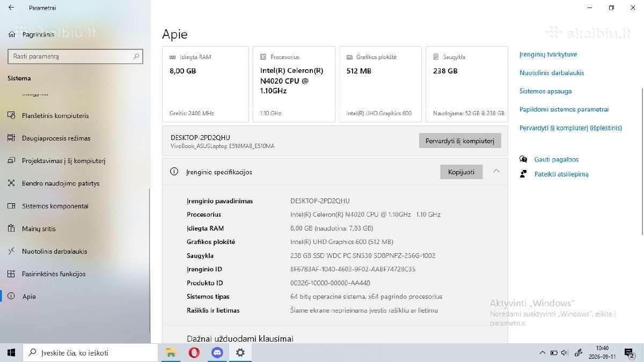
Task: Click the Procesorius card
Action: pos(294,84)
